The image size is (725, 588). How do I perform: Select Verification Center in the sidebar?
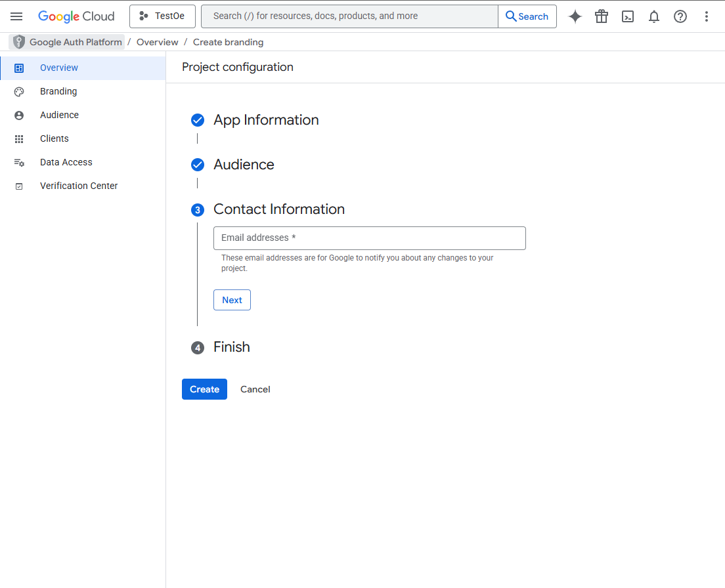pos(83,186)
